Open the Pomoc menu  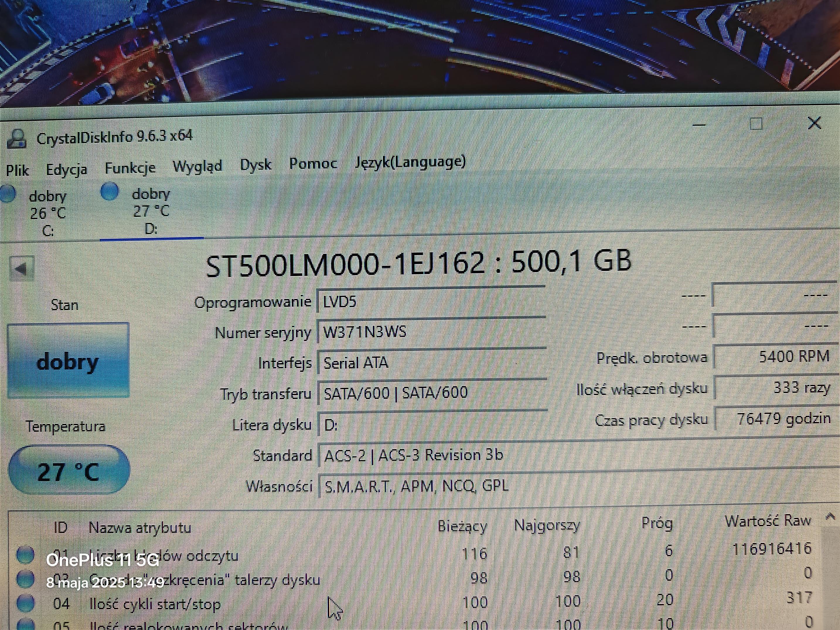pyautogui.click(x=313, y=163)
